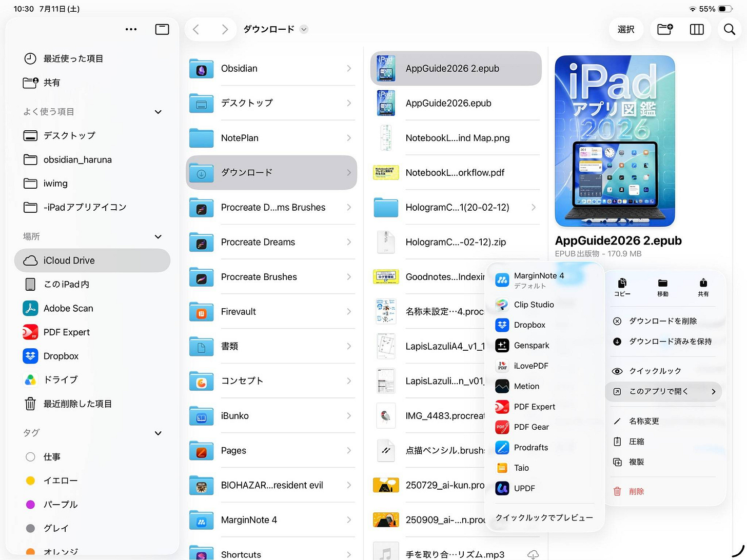Open the ダウンロード title dropdown arrow
Image resolution: width=747 pixels, height=560 pixels.
click(x=304, y=29)
